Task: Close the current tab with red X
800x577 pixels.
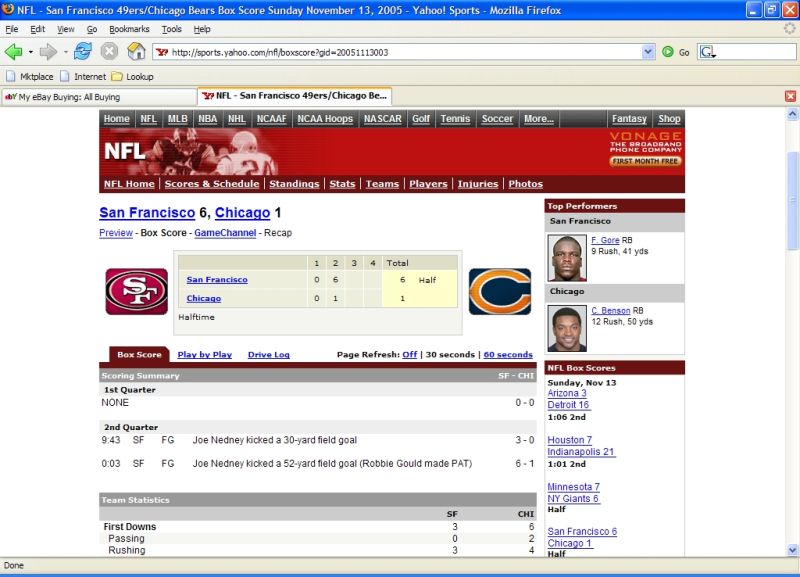Action: (x=790, y=96)
